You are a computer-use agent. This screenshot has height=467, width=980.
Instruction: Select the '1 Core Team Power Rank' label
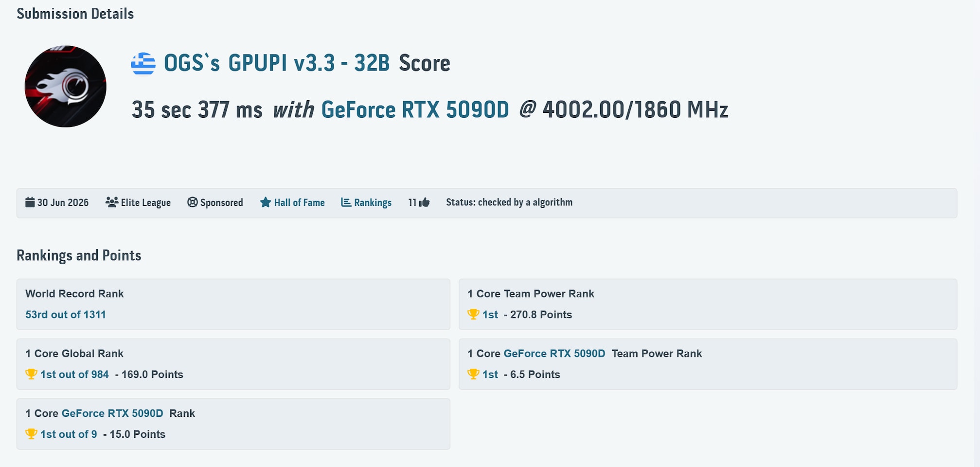pos(531,293)
